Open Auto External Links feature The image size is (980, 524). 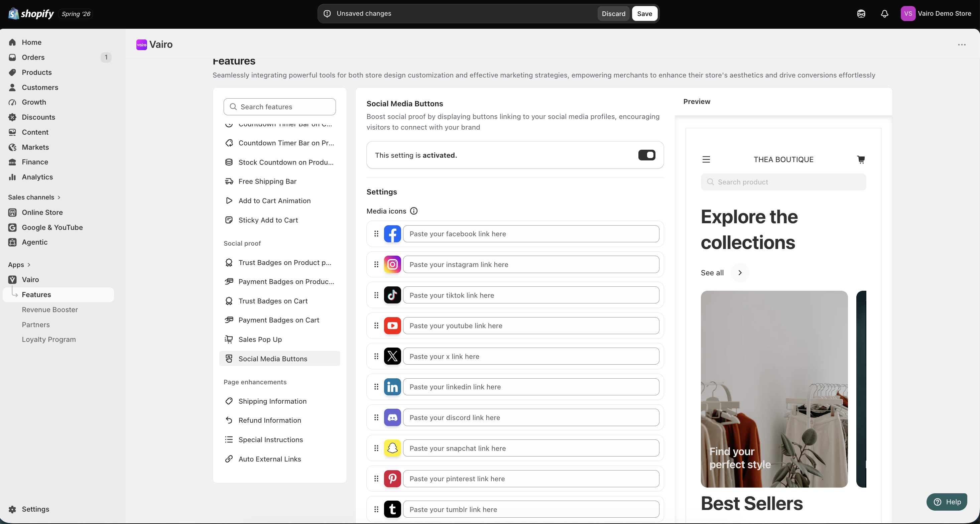pyautogui.click(x=280, y=459)
